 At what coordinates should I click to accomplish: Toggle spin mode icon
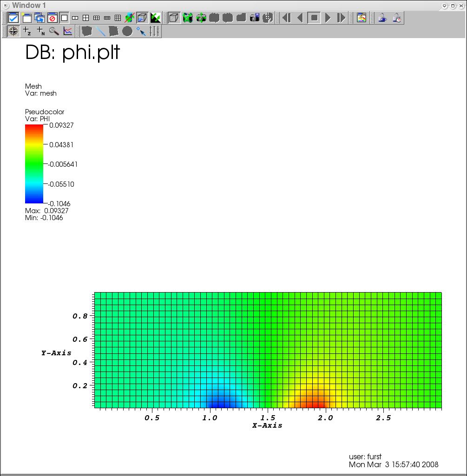pos(130,18)
